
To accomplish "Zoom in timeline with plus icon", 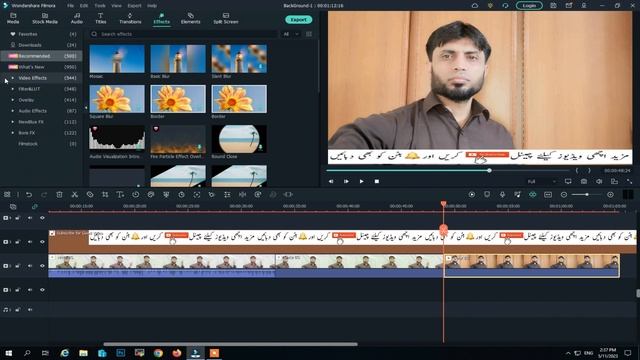I will pos(610,195).
